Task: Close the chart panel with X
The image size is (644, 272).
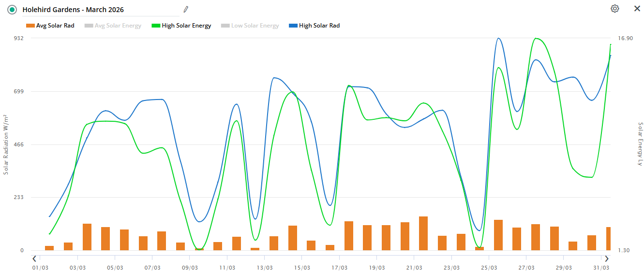Action: (637, 9)
